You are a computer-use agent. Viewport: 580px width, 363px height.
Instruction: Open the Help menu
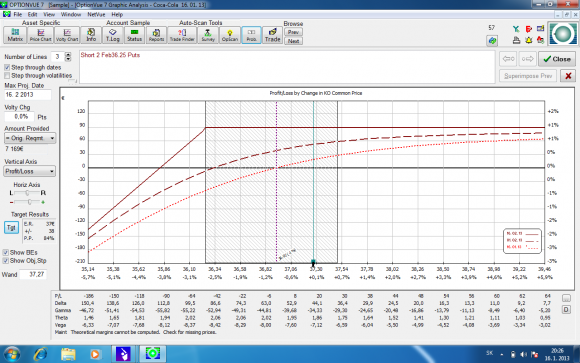[x=117, y=14]
